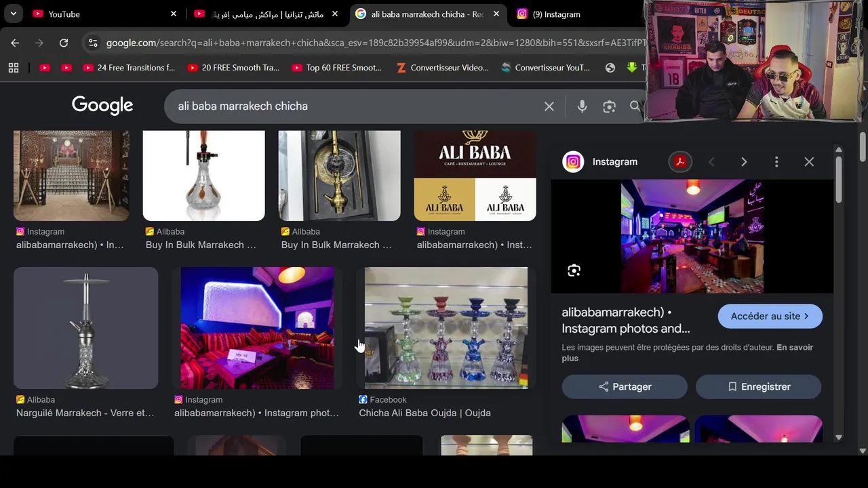Open 20 Free Smooth Tra... bookmark

(x=233, y=68)
